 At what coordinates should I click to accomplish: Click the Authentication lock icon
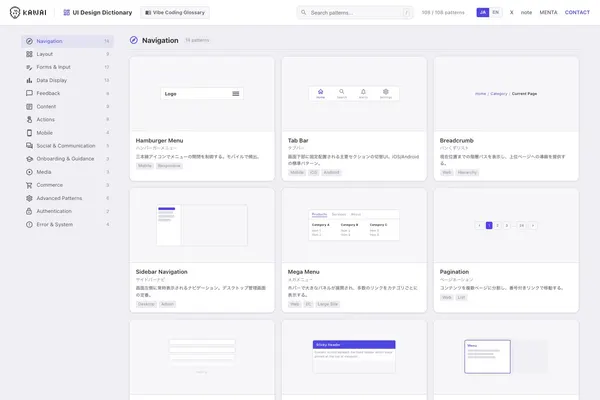(29, 211)
